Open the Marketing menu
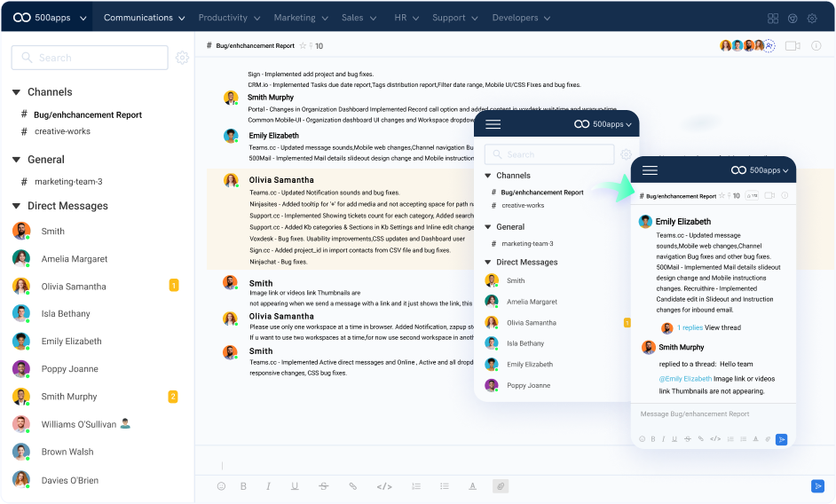Viewport: 836px width, 504px height. (x=301, y=18)
